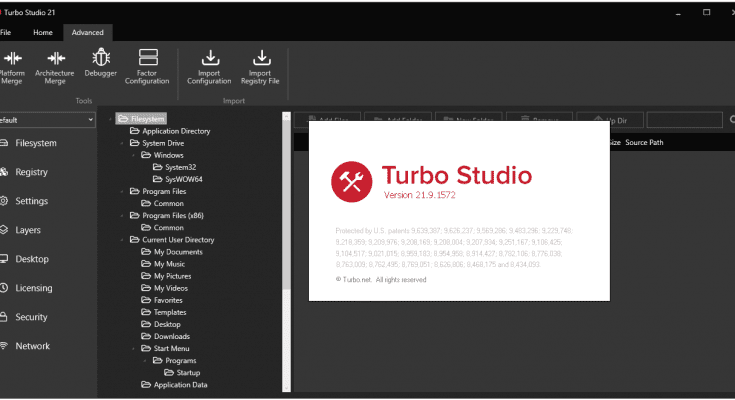The image size is (735, 400).
Task: Launch the Debugger tool
Action: click(x=100, y=63)
